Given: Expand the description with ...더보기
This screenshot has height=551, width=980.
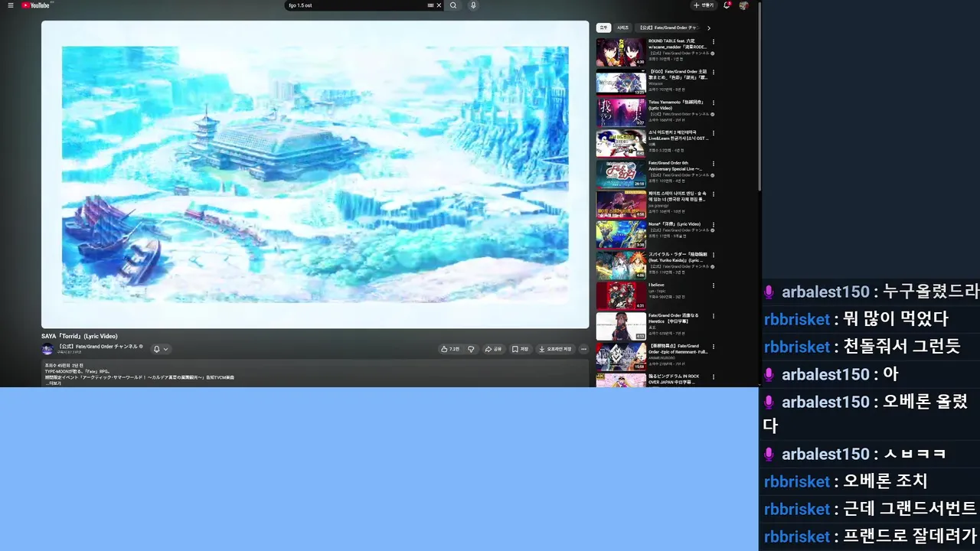Looking at the screenshot, I should [54, 383].
